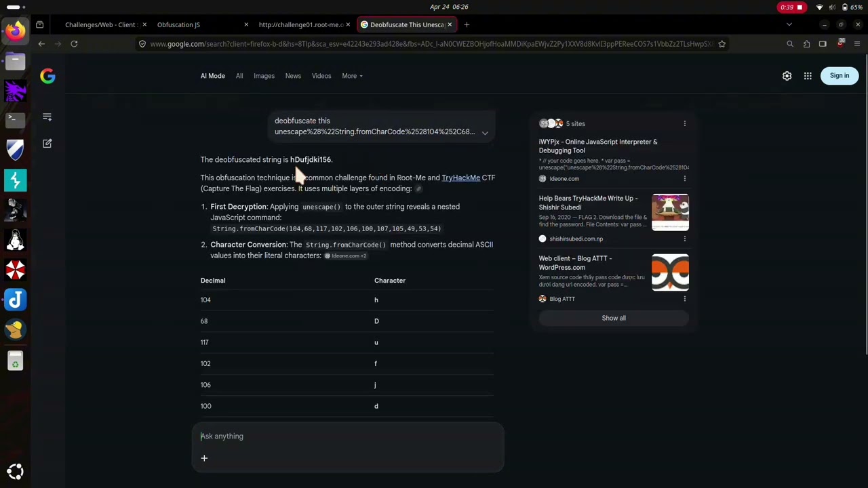The image size is (868, 488).
Task: Click the Sign in button
Action: [839, 76]
